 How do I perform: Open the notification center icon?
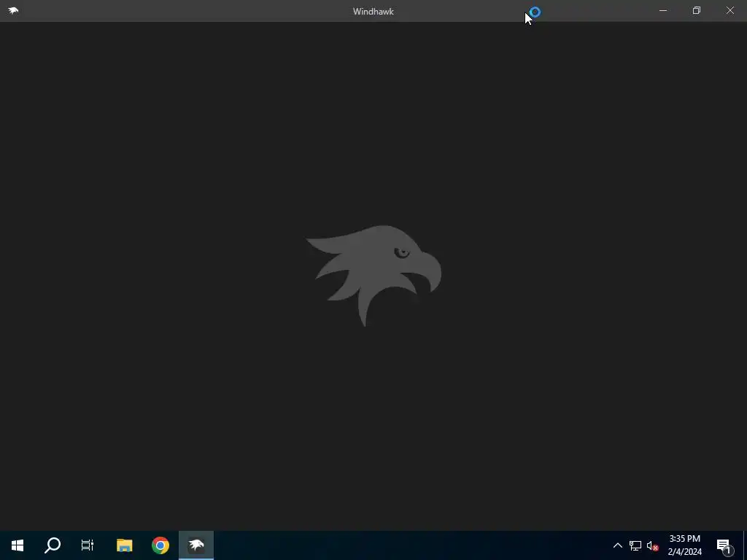[x=724, y=545]
